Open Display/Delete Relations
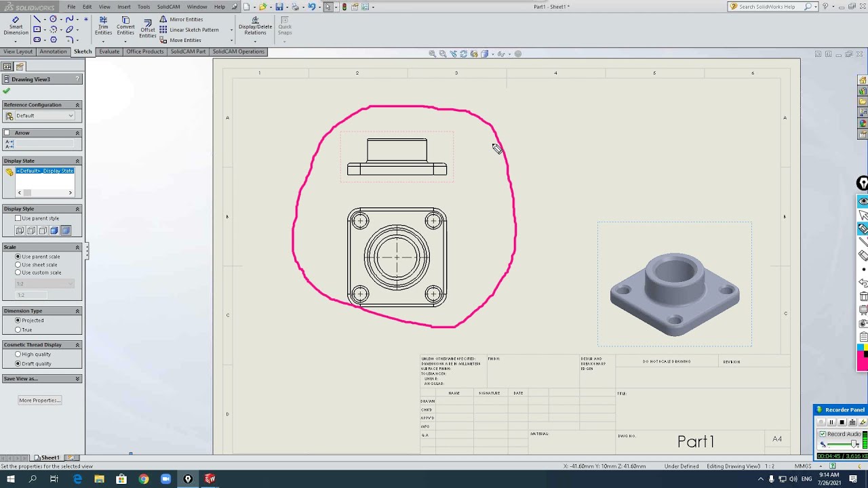This screenshot has height=488, width=868. click(x=255, y=26)
